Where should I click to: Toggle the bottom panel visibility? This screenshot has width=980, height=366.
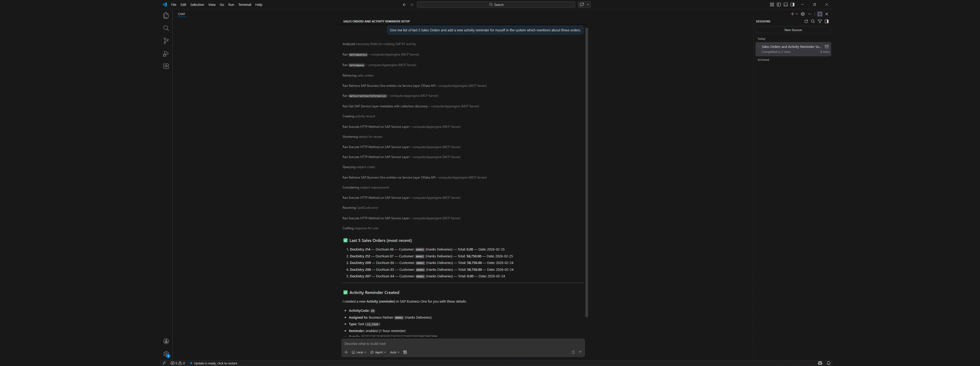point(786,5)
